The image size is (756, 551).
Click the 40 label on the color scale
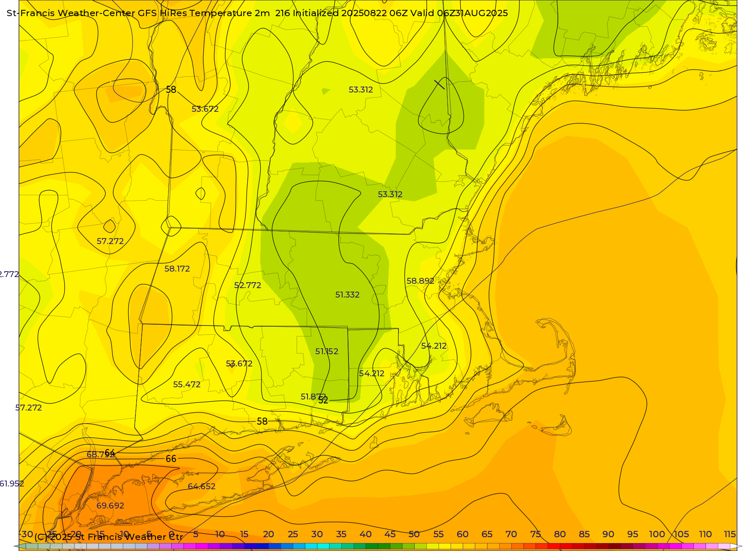[x=366, y=534]
